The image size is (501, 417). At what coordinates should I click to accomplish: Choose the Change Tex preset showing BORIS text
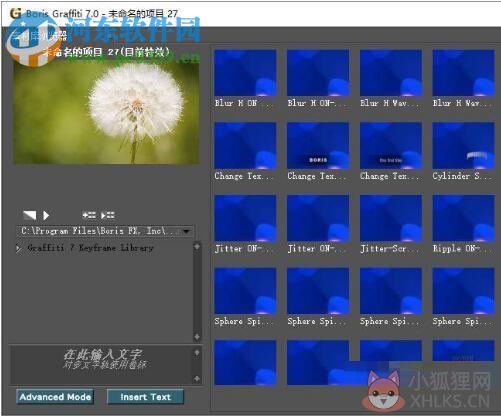(x=318, y=146)
